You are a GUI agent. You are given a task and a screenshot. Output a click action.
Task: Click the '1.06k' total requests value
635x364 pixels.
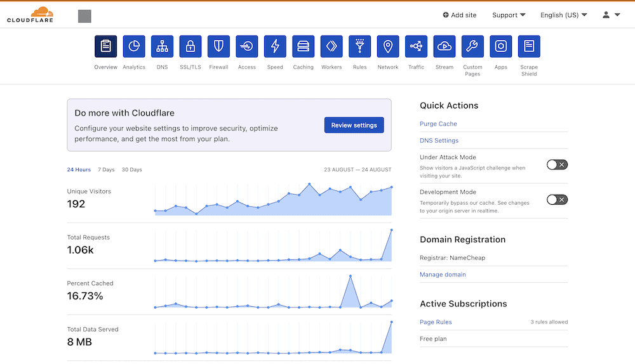[80, 250]
